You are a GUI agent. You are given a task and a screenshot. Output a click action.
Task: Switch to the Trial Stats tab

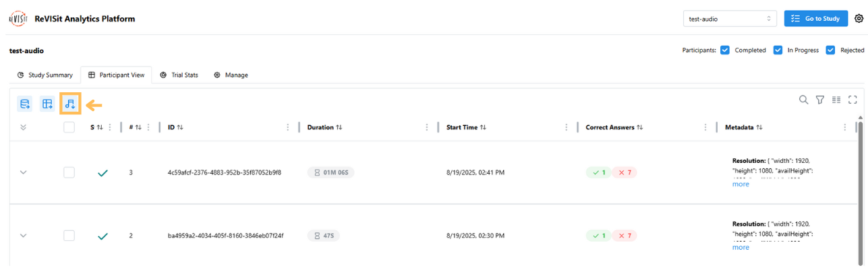tap(179, 75)
